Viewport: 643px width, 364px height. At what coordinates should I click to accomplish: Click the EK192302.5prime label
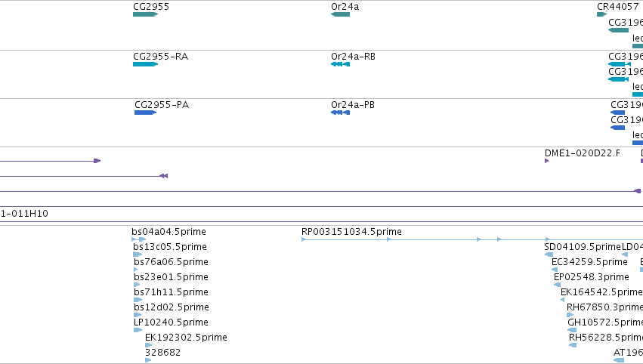coord(186,338)
